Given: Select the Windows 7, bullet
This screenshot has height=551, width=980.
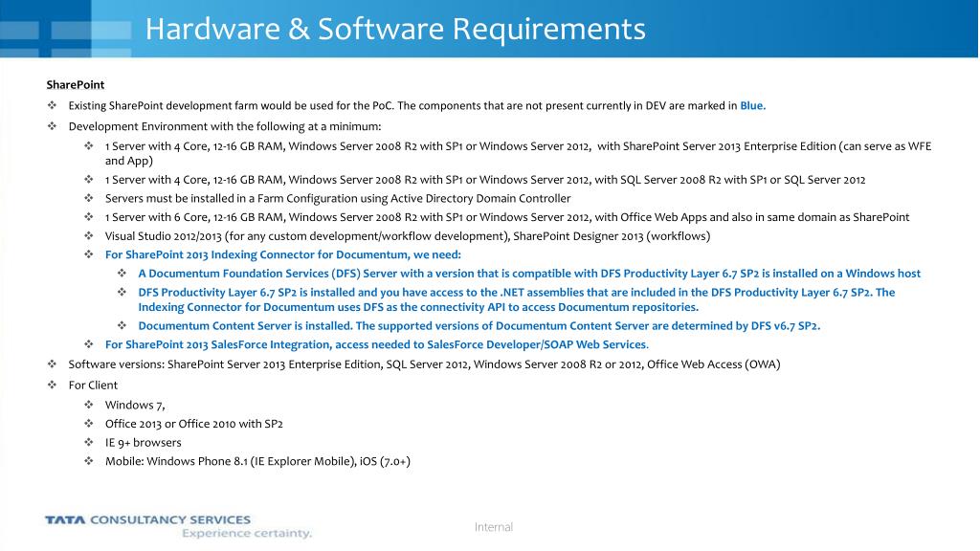Looking at the screenshot, I should point(135,406).
